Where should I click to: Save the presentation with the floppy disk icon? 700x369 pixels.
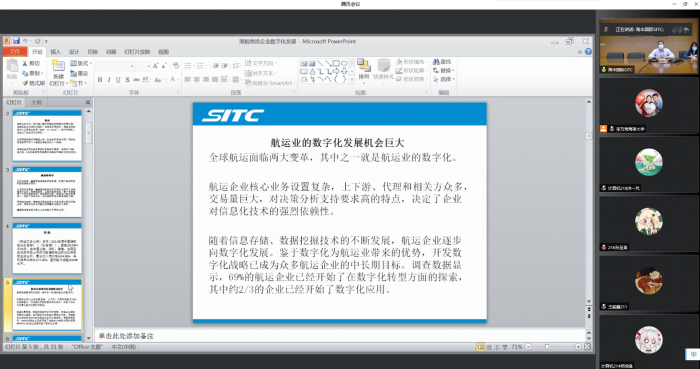click(17, 41)
